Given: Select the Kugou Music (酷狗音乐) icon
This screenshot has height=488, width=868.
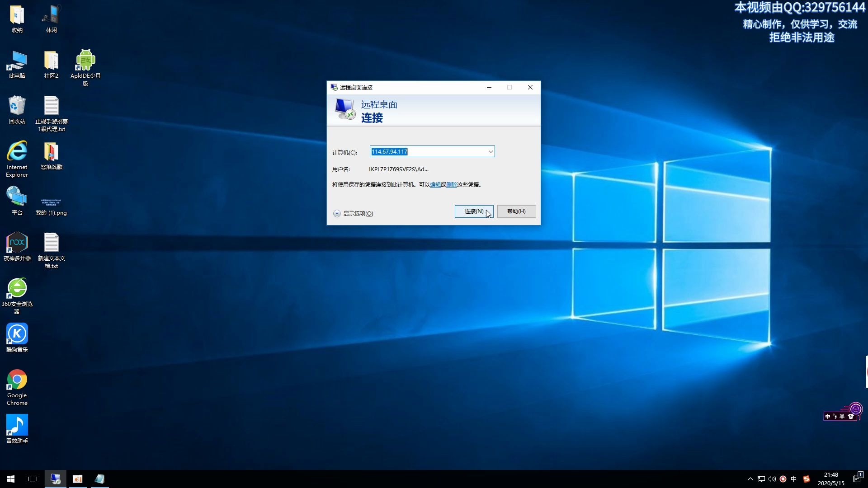Looking at the screenshot, I should (x=17, y=334).
